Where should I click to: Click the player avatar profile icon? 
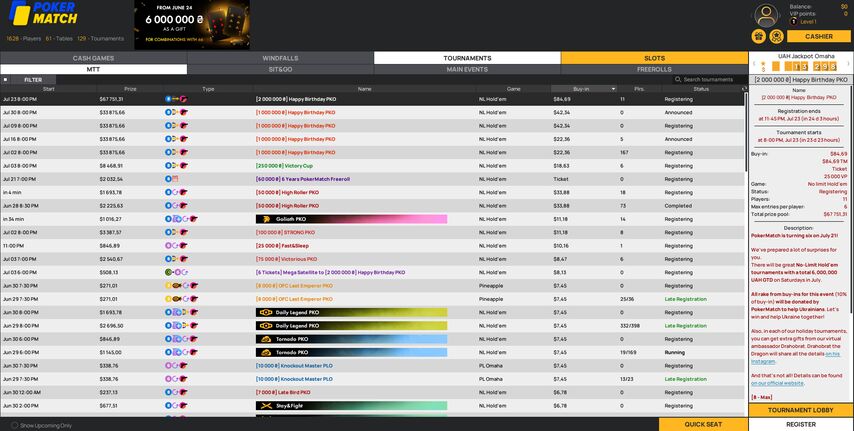click(767, 14)
